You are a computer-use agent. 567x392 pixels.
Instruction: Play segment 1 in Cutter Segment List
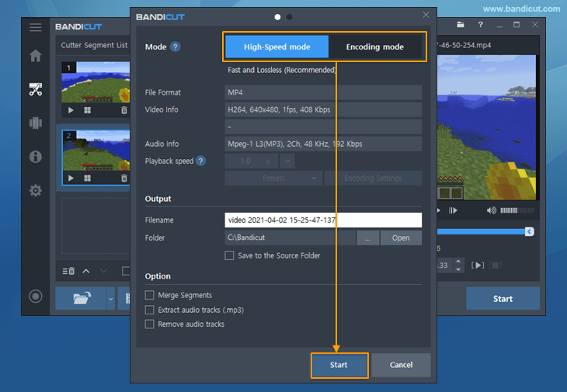tap(71, 110)
